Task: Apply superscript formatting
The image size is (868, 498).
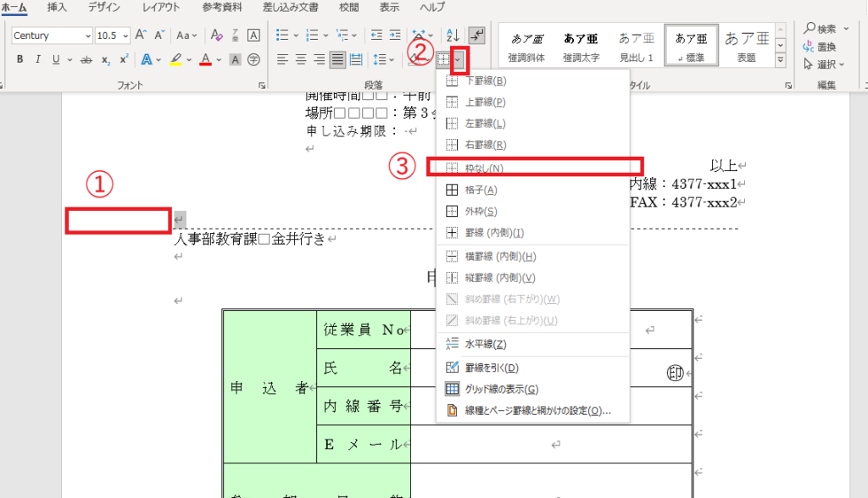Action: coord(124,59)
